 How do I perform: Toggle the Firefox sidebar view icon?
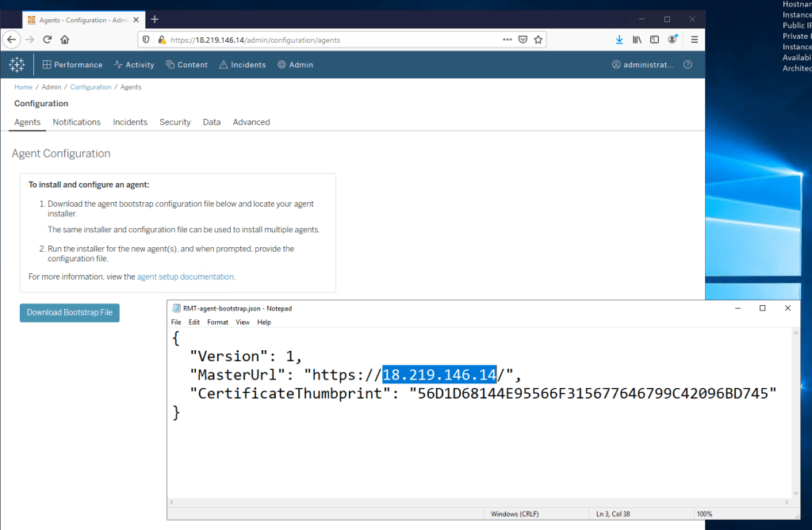tap(654, 39)
